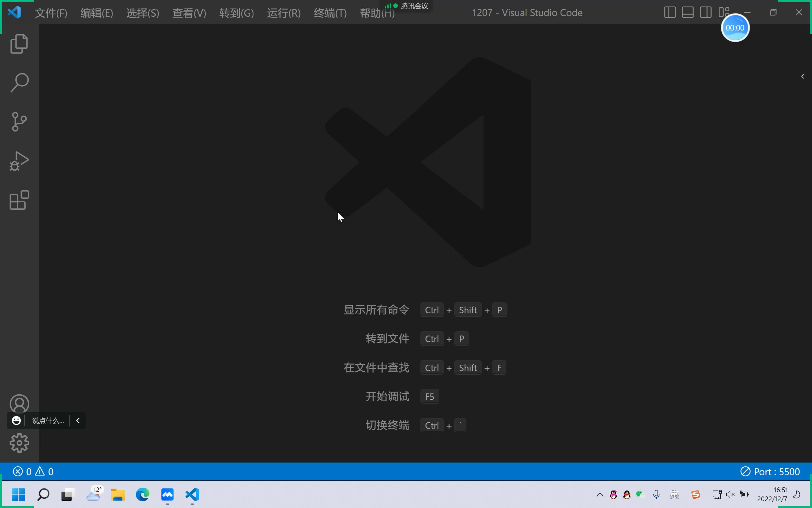This screenshot has height=508, width=812.
Task: Switch to Tencent Meeting taskbar icon
Action: pos(167,494)
